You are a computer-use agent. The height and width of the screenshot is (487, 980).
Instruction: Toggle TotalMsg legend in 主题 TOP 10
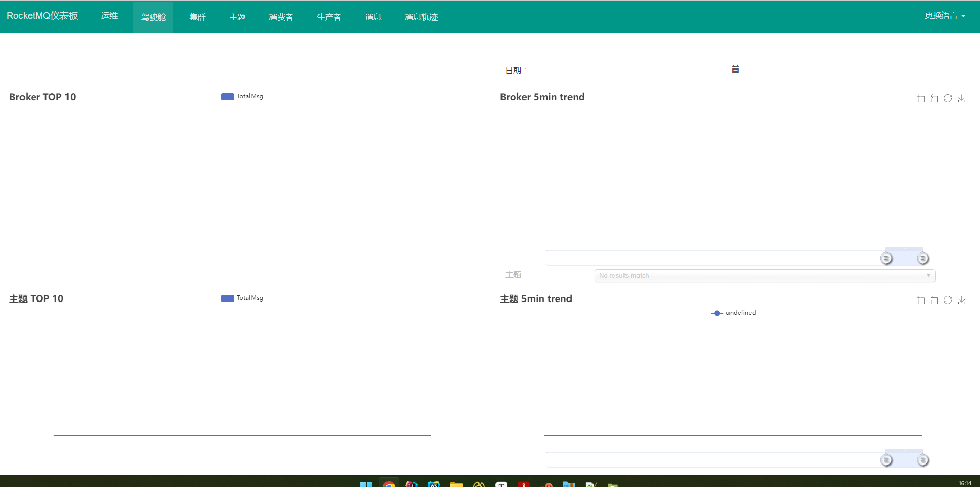point(242,298)
